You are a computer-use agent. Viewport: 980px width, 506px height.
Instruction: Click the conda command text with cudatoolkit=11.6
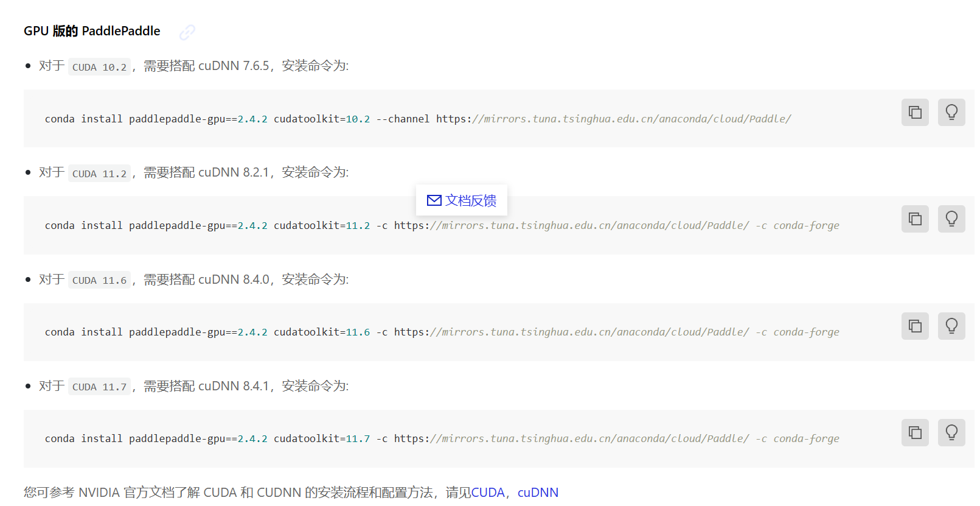click(442, 332)
